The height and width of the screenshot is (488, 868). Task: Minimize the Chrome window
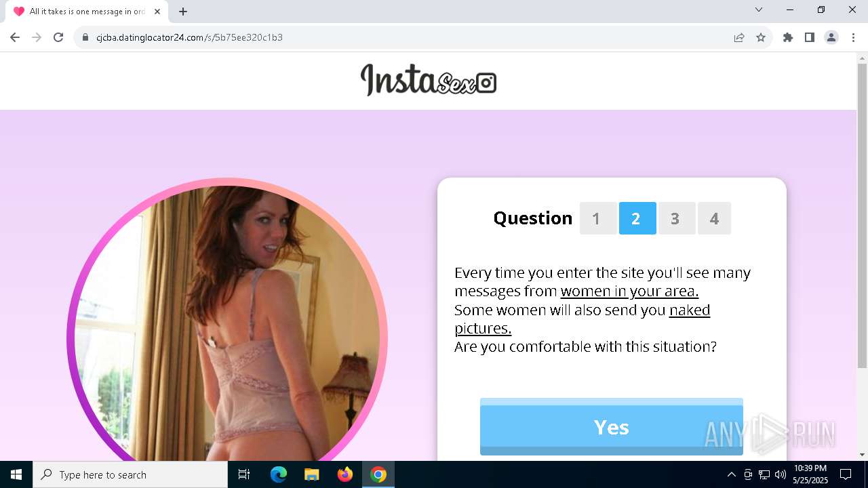tap(790, 9)
